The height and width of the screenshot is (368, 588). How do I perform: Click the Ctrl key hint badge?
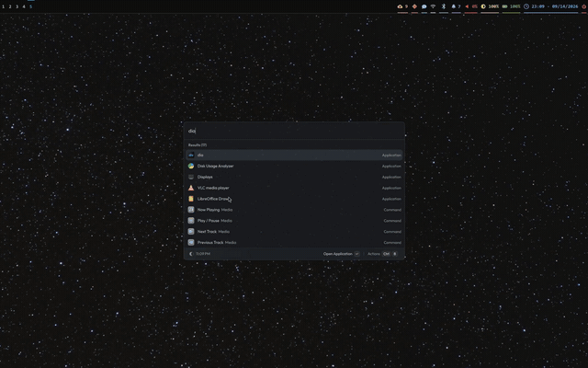(x=386, y=254)
